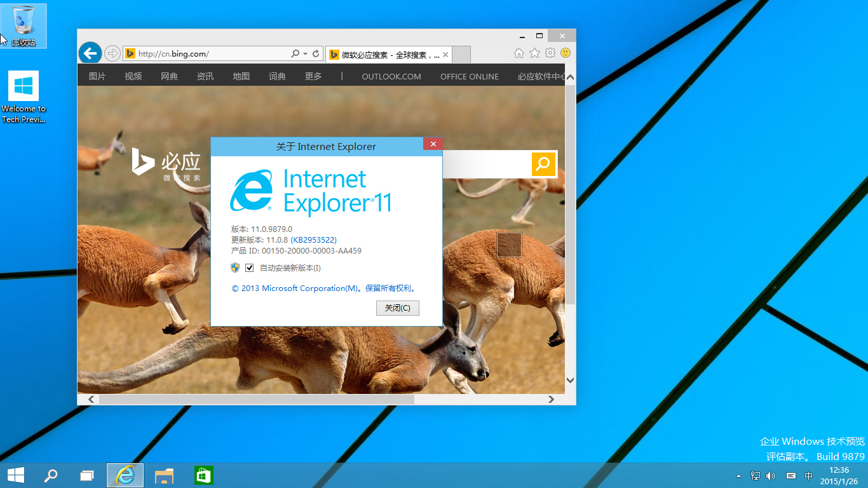868x488 pixels.
Task: Click the smiley feedback icon
Action: click(565, 53)
